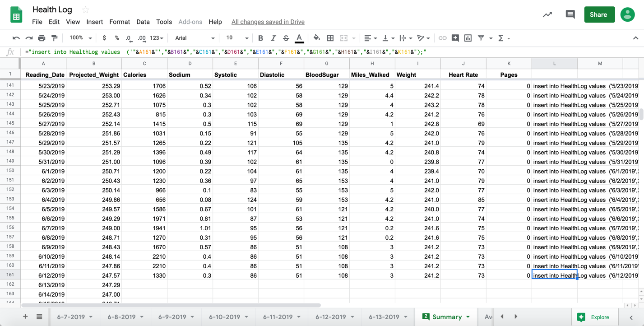Screen dimensions: 644x326
Task: Open the Format menu
Action: coord(120,22)
